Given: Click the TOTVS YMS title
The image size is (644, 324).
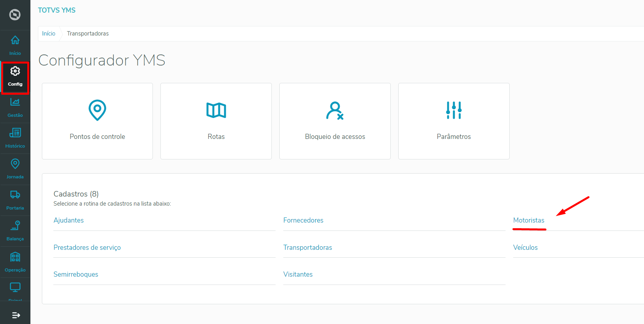Looking at the screenshot, I should tap(56, 10).
